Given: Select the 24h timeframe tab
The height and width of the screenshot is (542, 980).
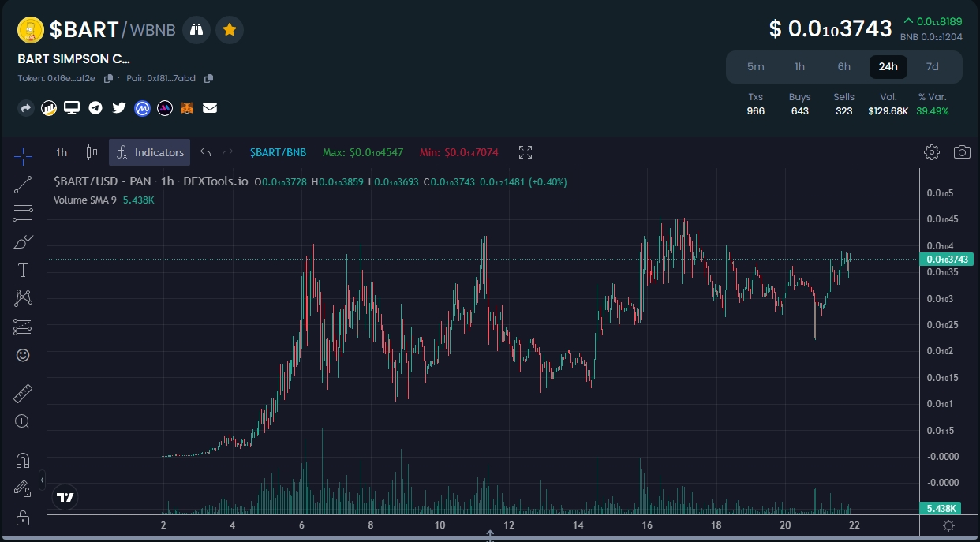Looking at the screenshot, I should tap(888, 67).
